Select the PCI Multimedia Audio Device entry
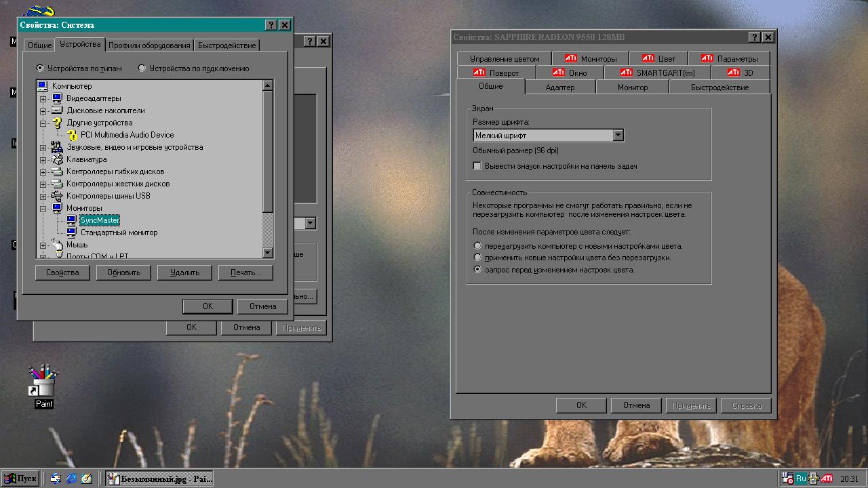 pos(127,135)
